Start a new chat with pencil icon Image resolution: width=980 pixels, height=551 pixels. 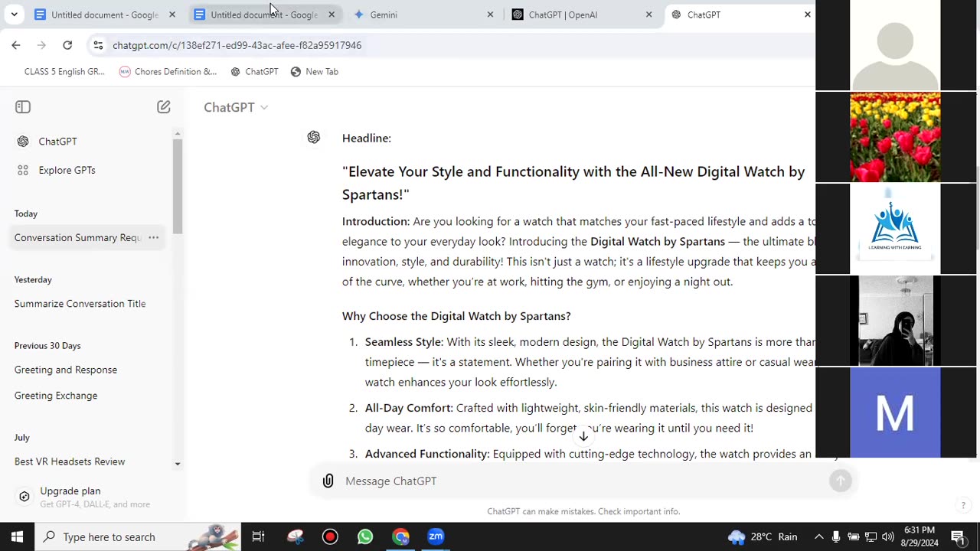(x=163, y=107)
